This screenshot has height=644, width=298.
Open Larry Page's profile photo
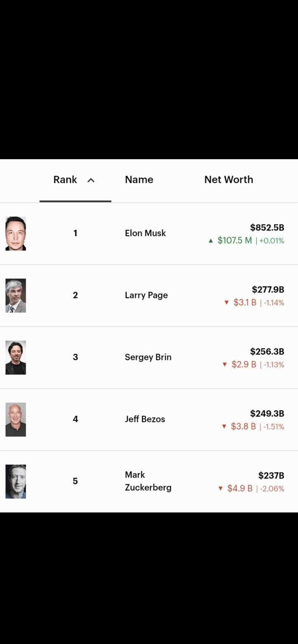click(x=16, y=295)
